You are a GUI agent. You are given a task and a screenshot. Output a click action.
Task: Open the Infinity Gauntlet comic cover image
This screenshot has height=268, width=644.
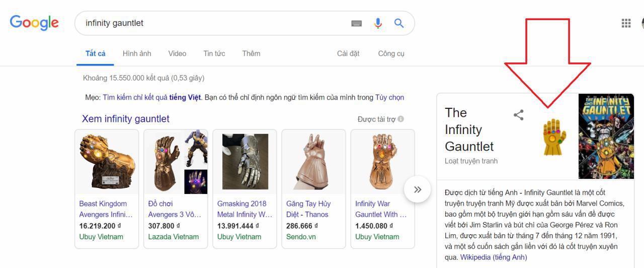pyautogui.click(x=606, y=136)
